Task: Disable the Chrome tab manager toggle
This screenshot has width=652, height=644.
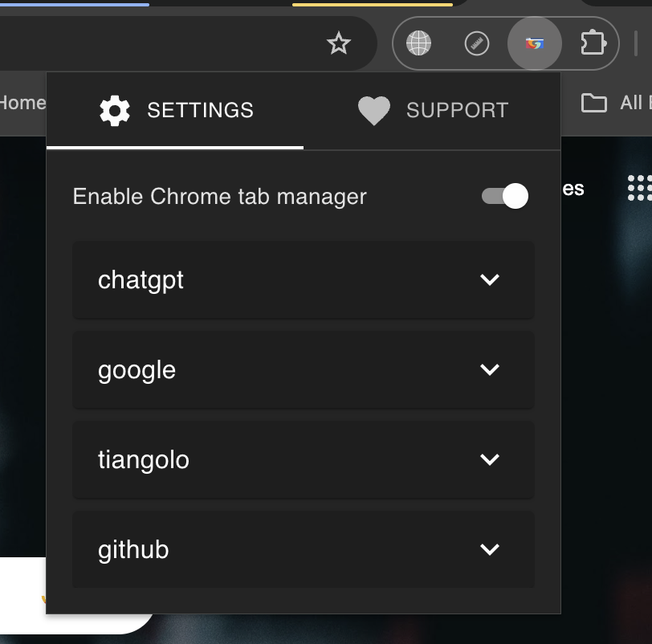Action: tap(505, 196)
